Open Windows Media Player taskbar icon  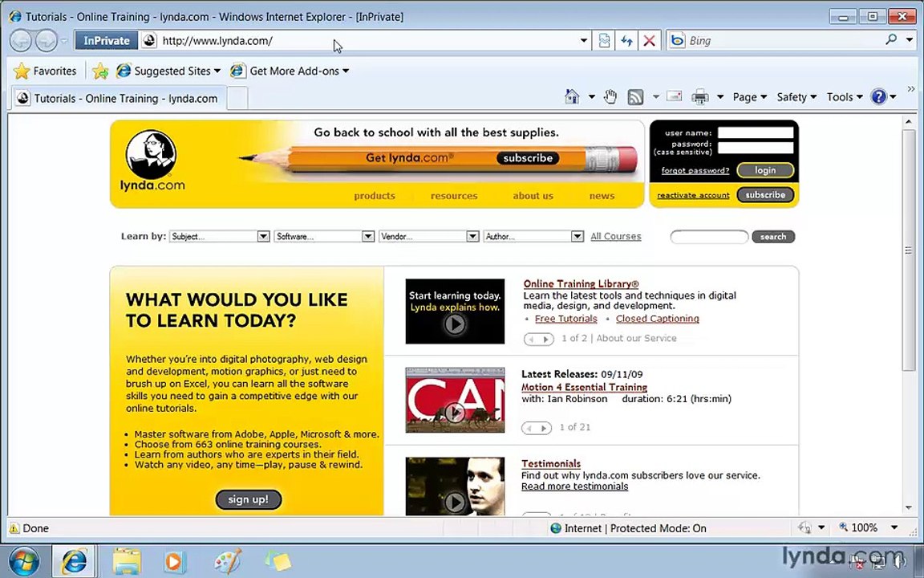pyautogui.click(x=174, y=561)
